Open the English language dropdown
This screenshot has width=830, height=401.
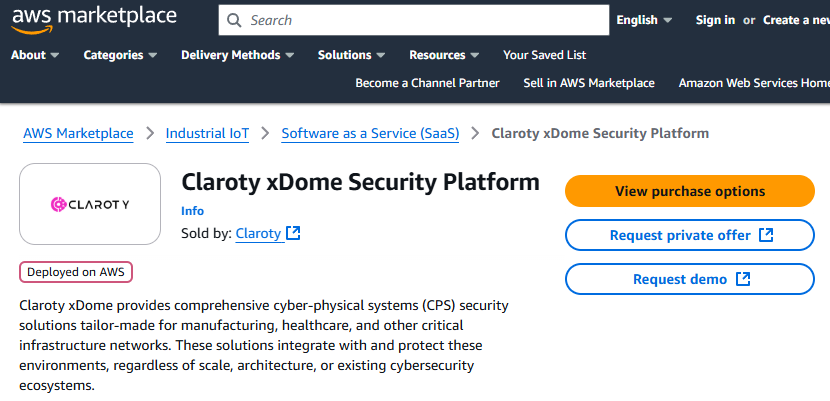coord(644,20)
